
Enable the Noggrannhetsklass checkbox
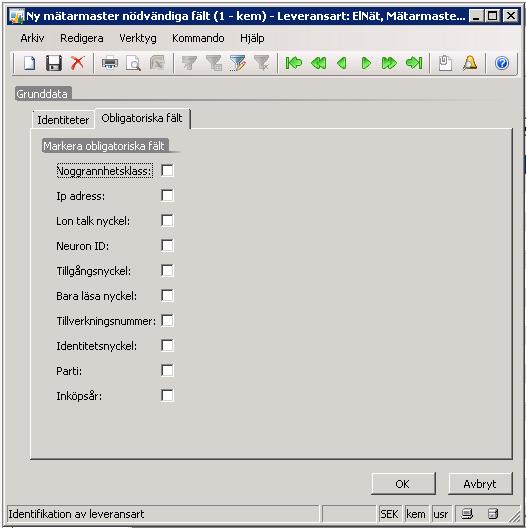point(167,170)
